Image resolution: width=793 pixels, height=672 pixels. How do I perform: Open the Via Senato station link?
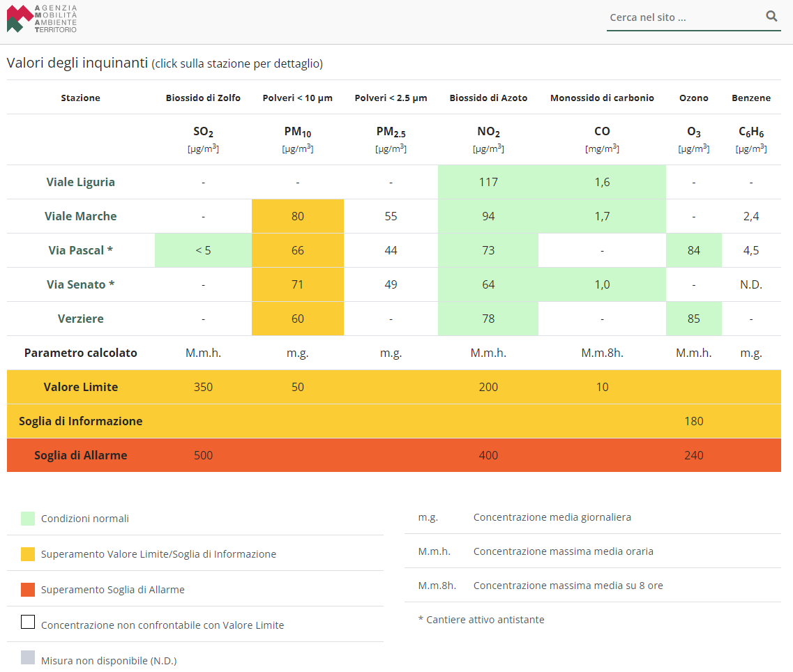click(x=80, y=284)
